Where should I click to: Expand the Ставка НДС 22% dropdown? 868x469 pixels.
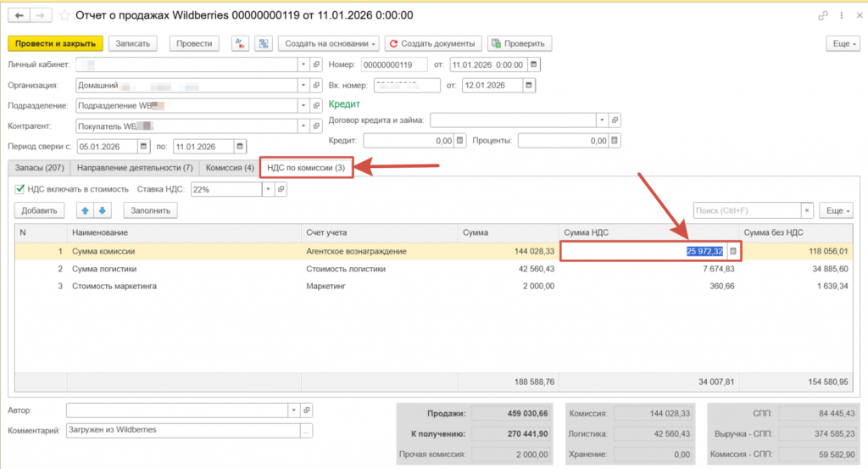tap(269, 189)
